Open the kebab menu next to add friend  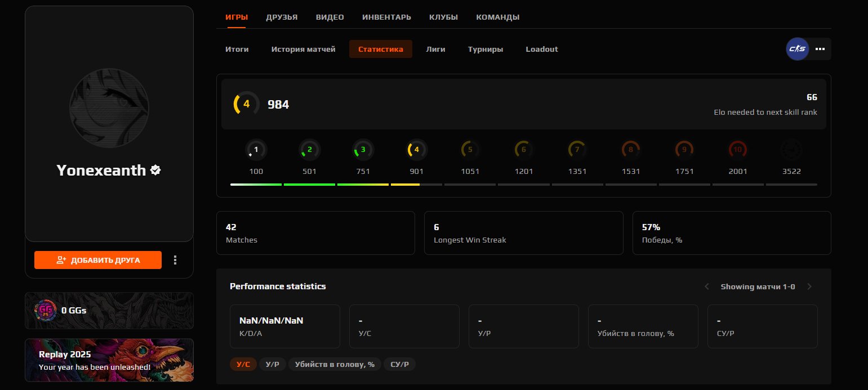pyautogui.click(x=175, y=260)
